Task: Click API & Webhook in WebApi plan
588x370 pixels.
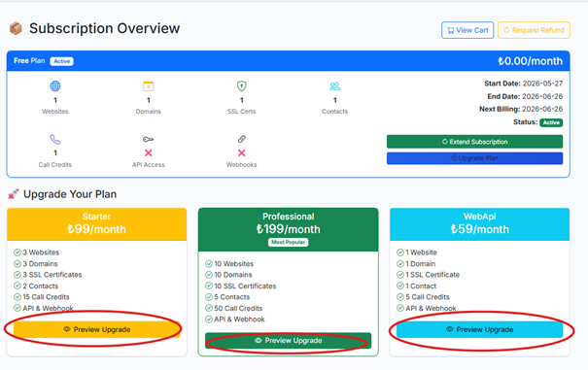Action: click(431, 308)
